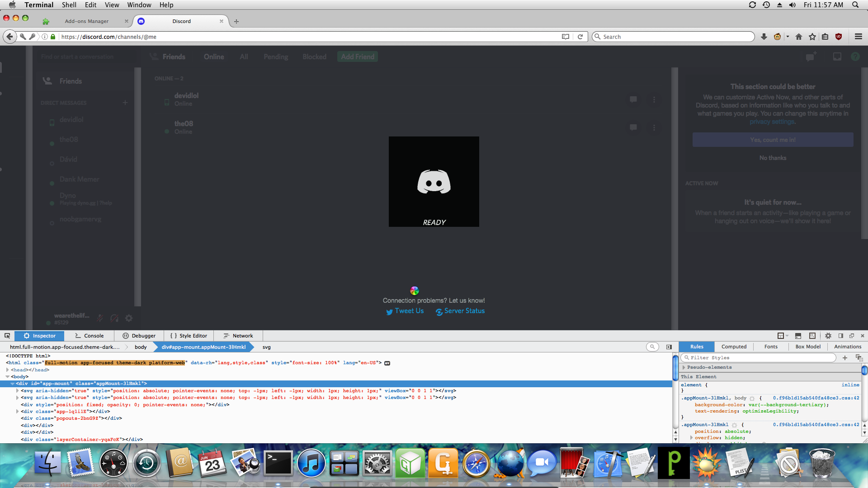868x488 pixels.
Task: Expand the first svg aria-hidden node
Action: point(17,390)
